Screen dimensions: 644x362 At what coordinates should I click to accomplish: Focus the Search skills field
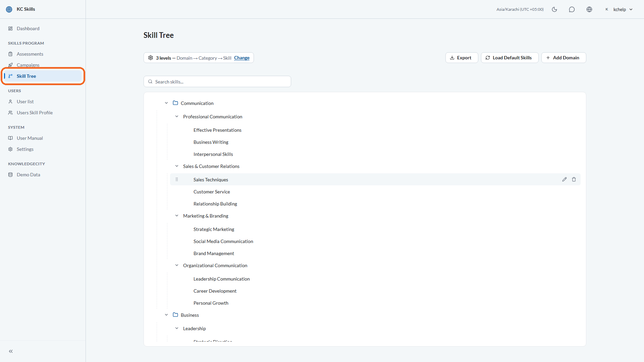pos(217,82)
